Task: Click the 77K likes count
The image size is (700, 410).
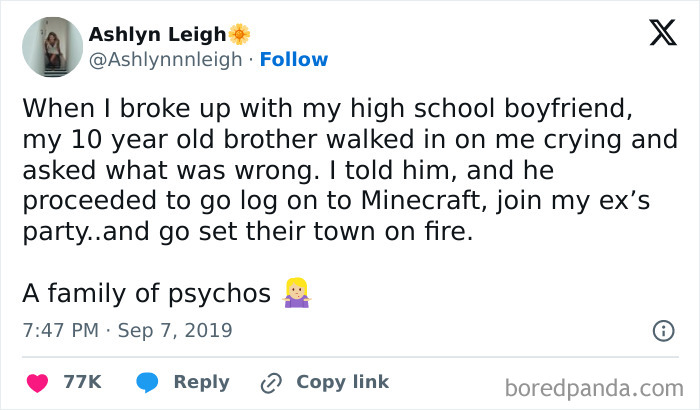Action: (x=81, y=382)
